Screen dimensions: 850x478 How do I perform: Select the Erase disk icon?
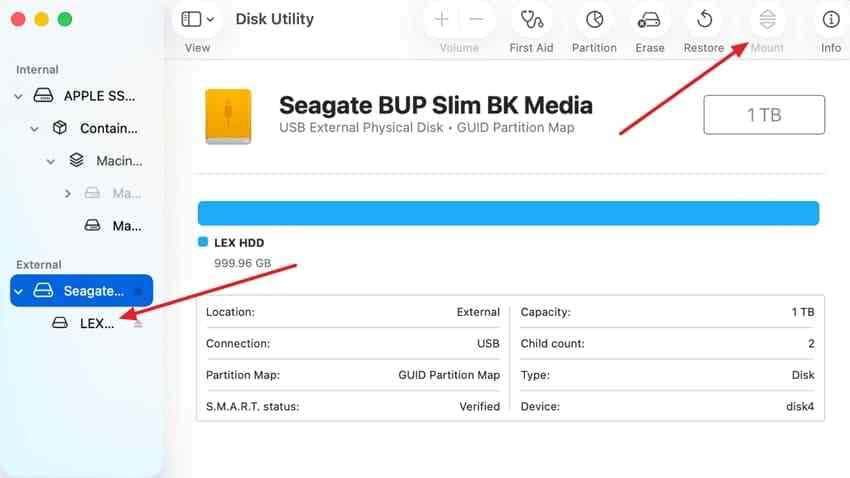(649, 20)
